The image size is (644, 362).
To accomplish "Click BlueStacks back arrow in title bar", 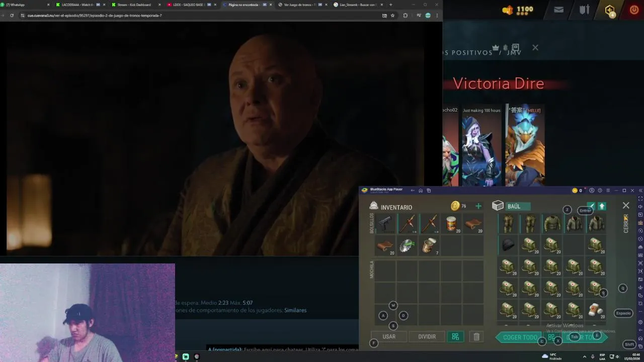I will pos(413,191).
